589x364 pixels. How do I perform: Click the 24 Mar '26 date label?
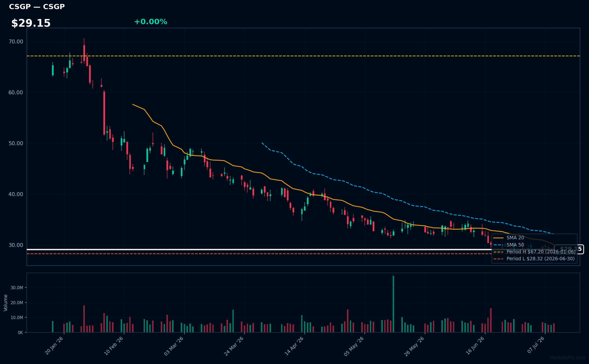(234, 346)
